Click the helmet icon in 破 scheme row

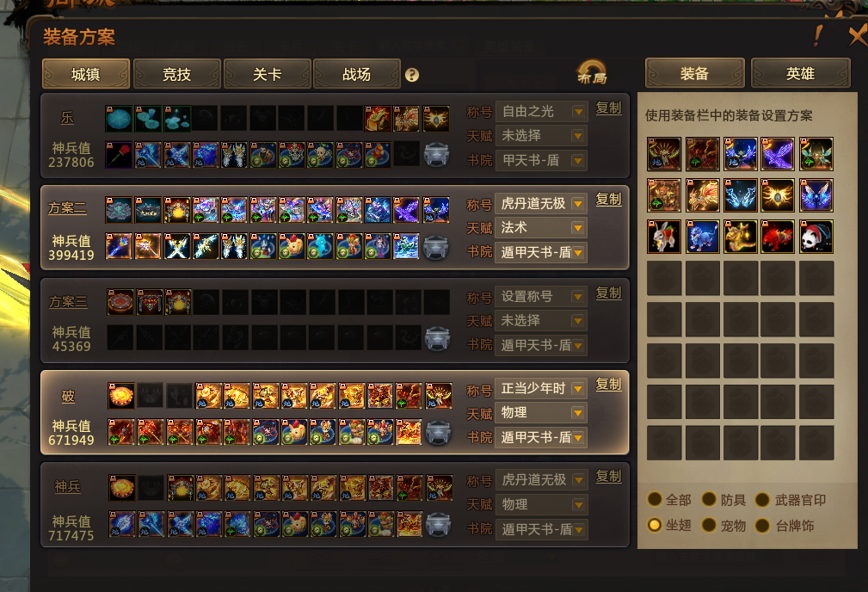[438, 433]
